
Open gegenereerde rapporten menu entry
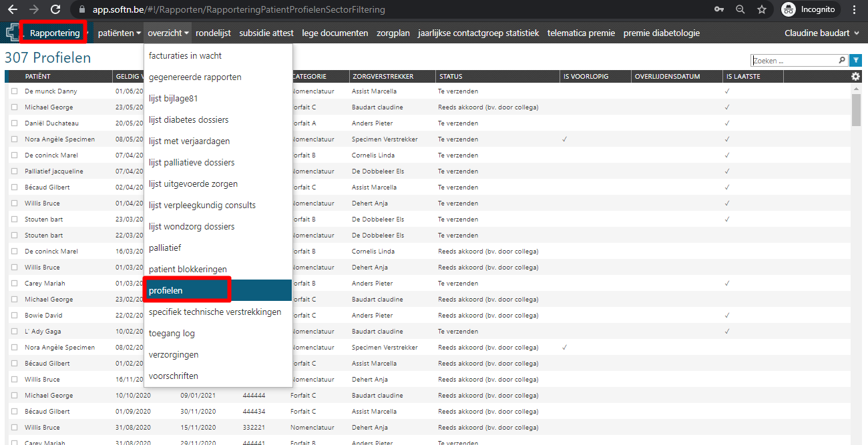click(x=218, y=77)
